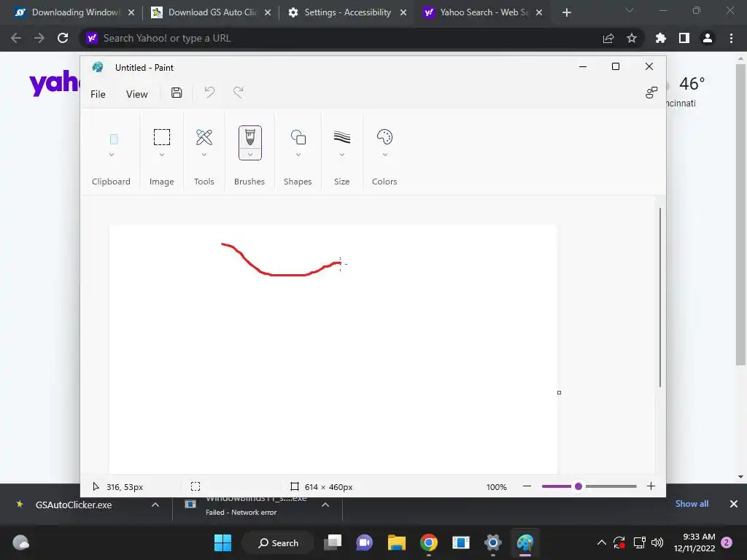Open options chevron for failed WindowBlinds download

[x=325, y=505]
